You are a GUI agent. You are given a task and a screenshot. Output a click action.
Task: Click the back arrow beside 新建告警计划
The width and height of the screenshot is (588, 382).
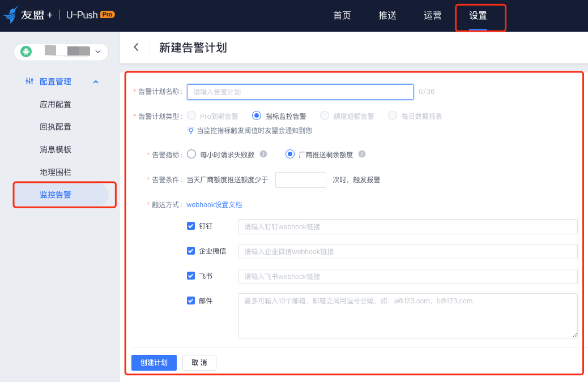click(x=136, y=47)
